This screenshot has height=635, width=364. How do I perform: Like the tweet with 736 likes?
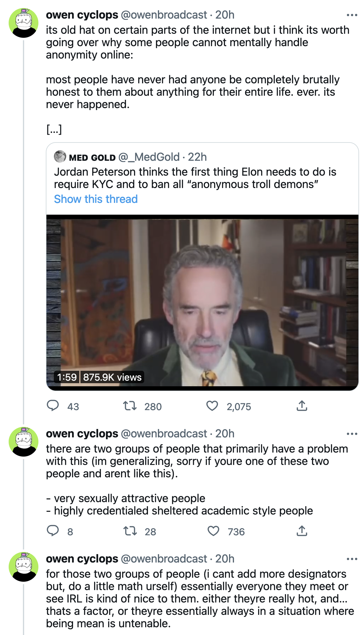click(213, 531)
